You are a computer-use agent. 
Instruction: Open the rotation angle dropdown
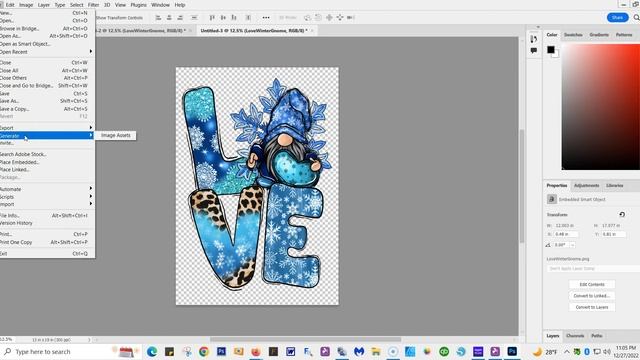pyautogui.click(x=573, y=245)
